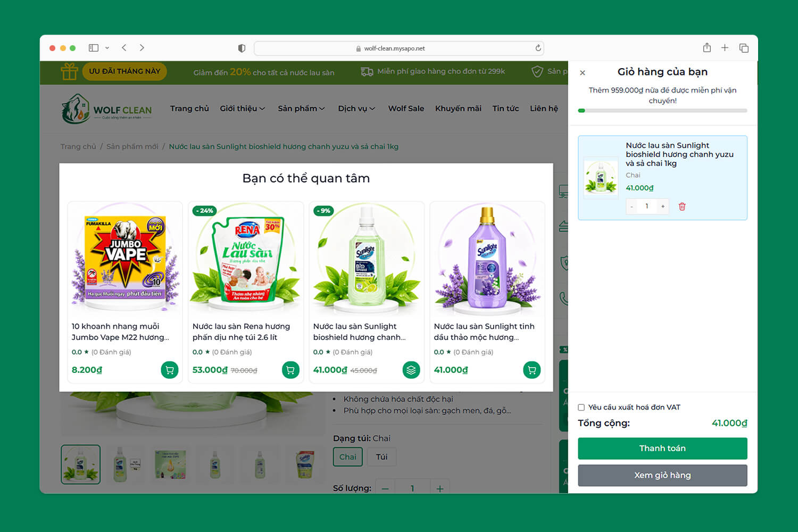Select the first gallery thumbnail with green border
The width and height of the screenshot is (798, 532).
(x=80, y=464)
